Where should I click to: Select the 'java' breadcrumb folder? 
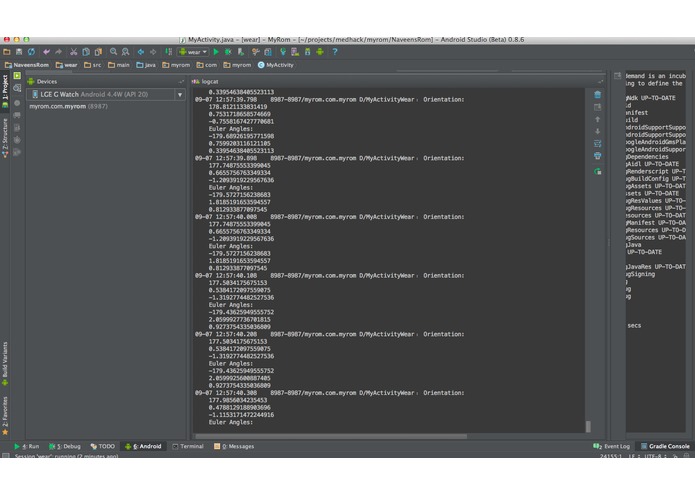pos(146,65)
